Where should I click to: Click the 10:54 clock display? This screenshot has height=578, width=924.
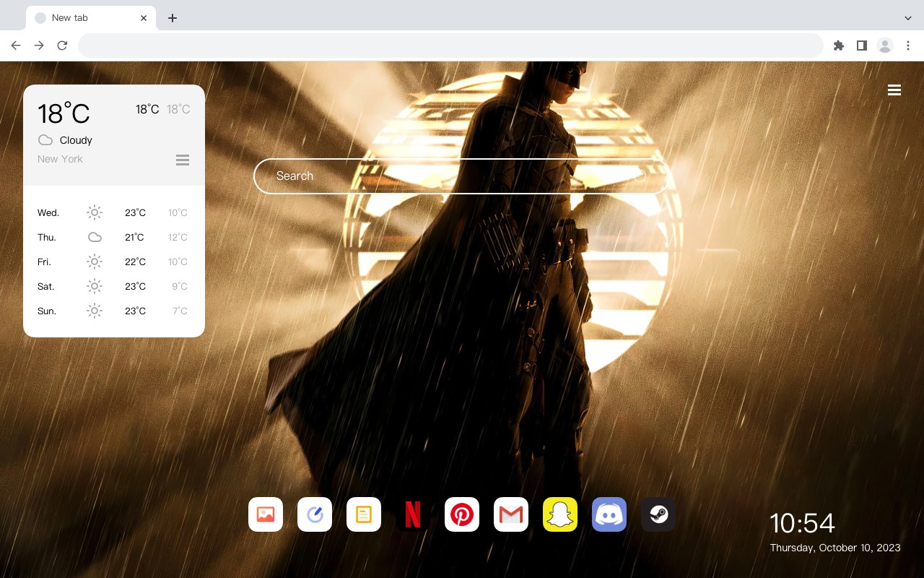pyautogui.click(x=802, y=523)
